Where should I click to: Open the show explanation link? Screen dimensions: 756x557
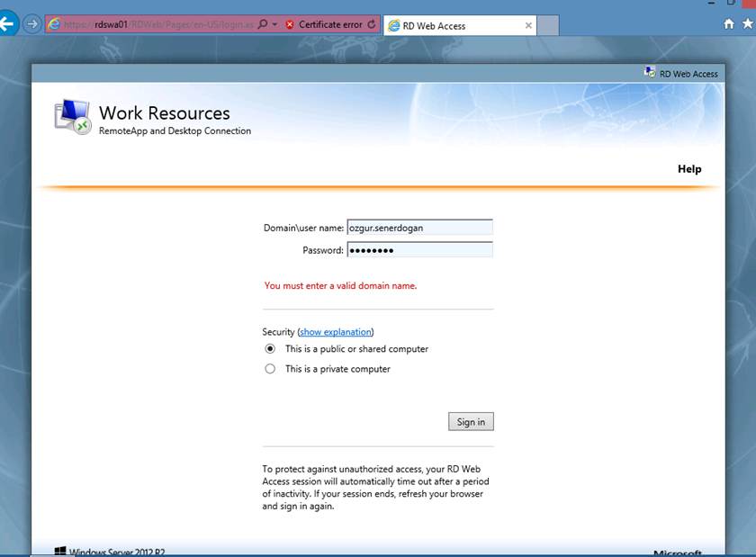(x=336, y=332)
